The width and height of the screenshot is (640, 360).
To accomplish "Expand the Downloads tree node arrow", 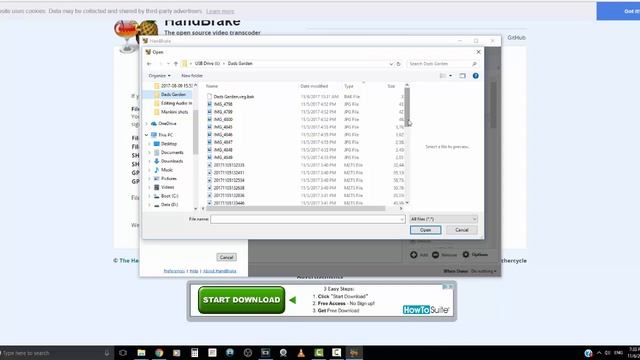I will (149, 161).
